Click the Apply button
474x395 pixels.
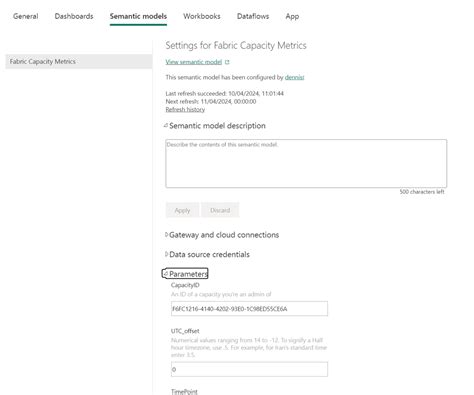coord(182,210)
